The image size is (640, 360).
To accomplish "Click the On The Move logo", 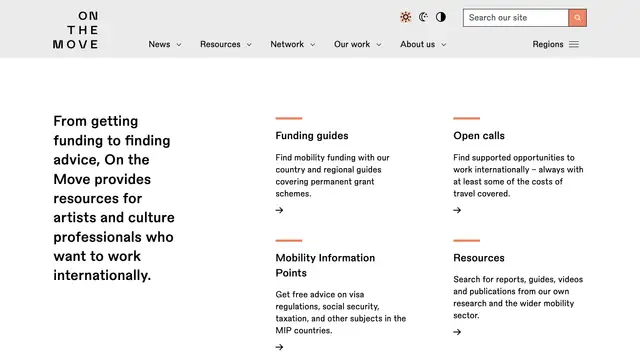I will click(x=76, y=30).
